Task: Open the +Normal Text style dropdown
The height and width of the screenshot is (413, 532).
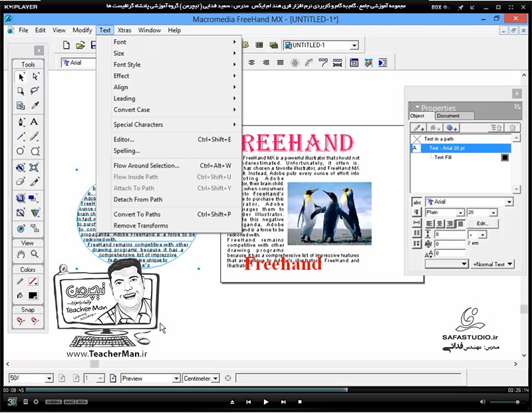Action: coord(492,264)
